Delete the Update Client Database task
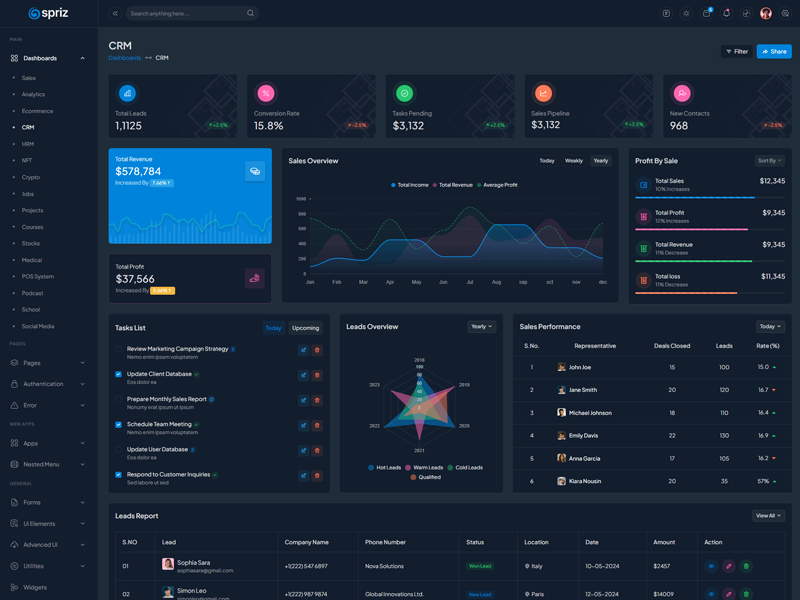The image size is (800, 600). pos(317,375)
